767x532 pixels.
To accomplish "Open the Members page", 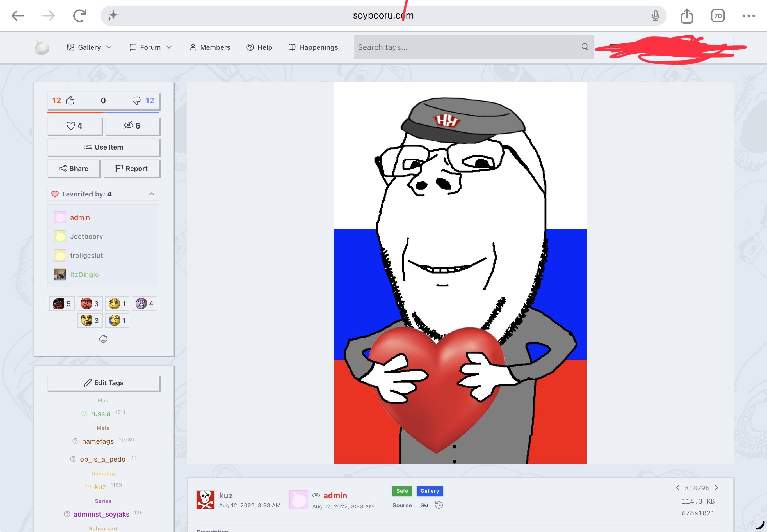I will [210, 47].
